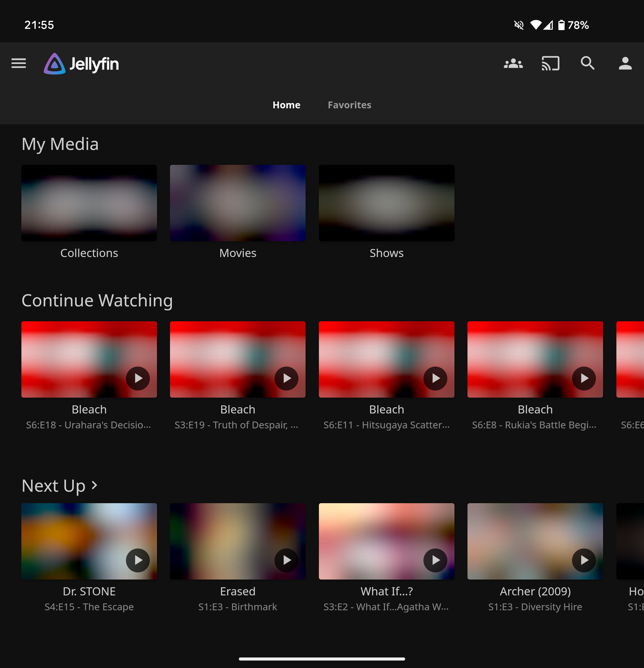
Task: Play Erased Birthmark episode via play button
Action: pos(286,560)
